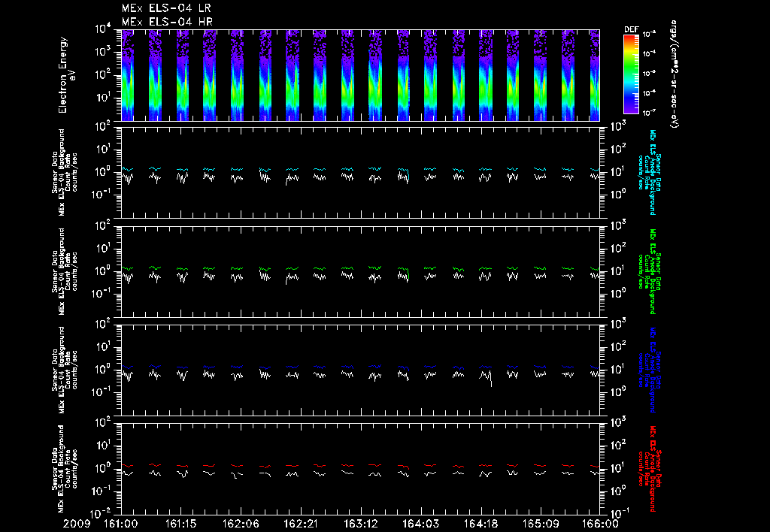Click the 'MEx ELS-04 LR' title text

[x=166, y=8]
